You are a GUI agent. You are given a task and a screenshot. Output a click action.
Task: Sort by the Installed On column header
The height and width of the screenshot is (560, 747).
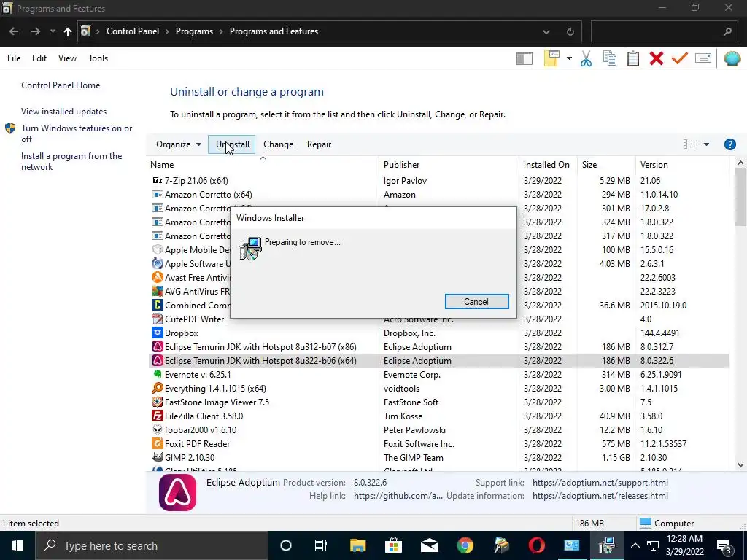[x=546, y=165]
